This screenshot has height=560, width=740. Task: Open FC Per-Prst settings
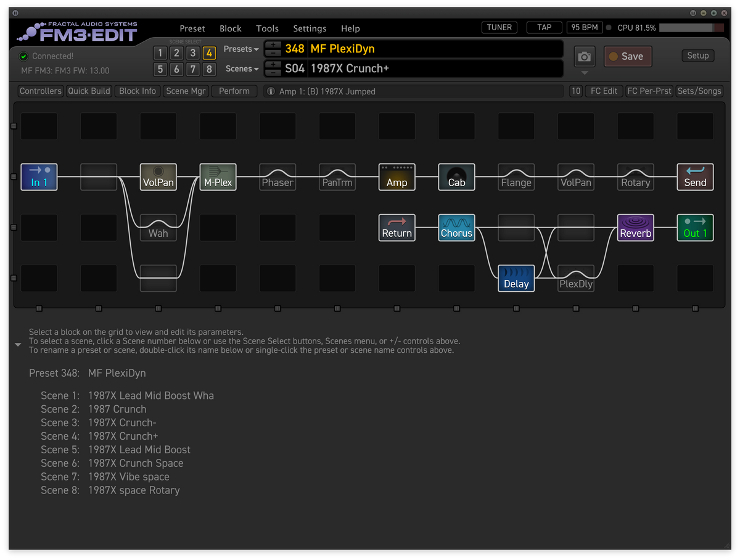pos(649,91)
